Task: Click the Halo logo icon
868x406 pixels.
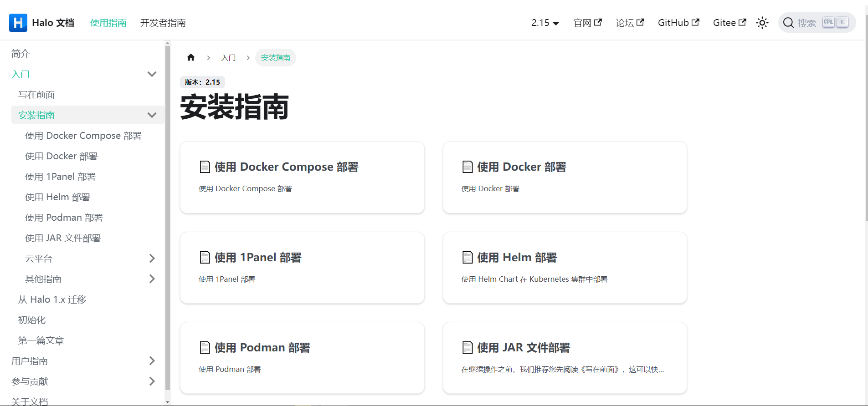Action: tap(18, 23)
